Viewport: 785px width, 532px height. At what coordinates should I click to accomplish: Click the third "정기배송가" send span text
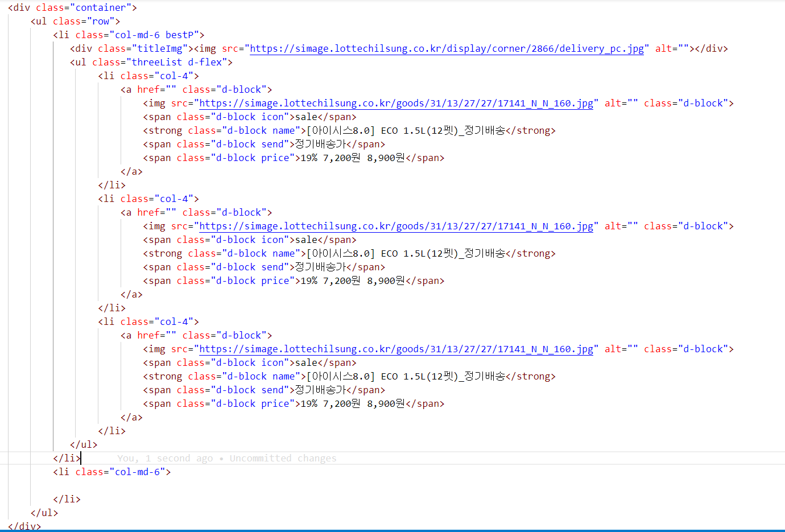tap(320, 390)
